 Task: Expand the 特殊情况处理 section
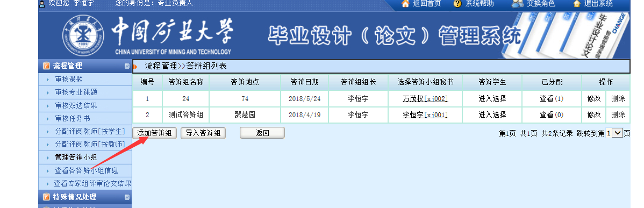127,197
